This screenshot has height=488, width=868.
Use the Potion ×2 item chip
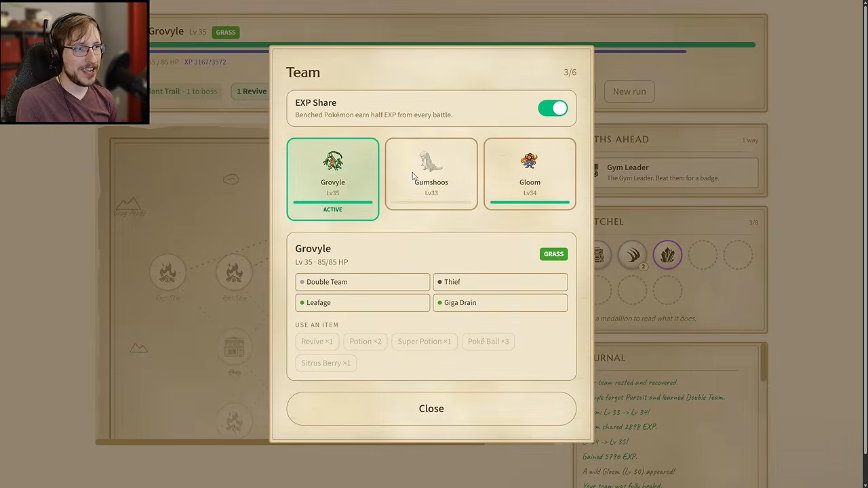click(366, 342)
